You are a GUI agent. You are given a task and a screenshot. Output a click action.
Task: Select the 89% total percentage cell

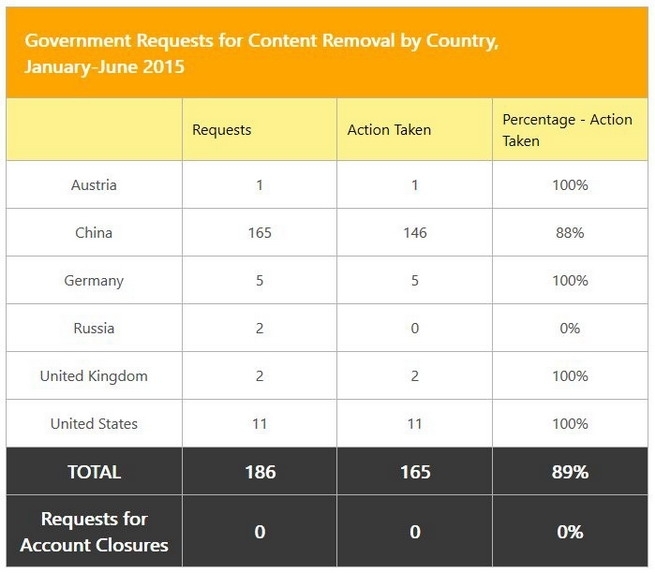[570, 472]
